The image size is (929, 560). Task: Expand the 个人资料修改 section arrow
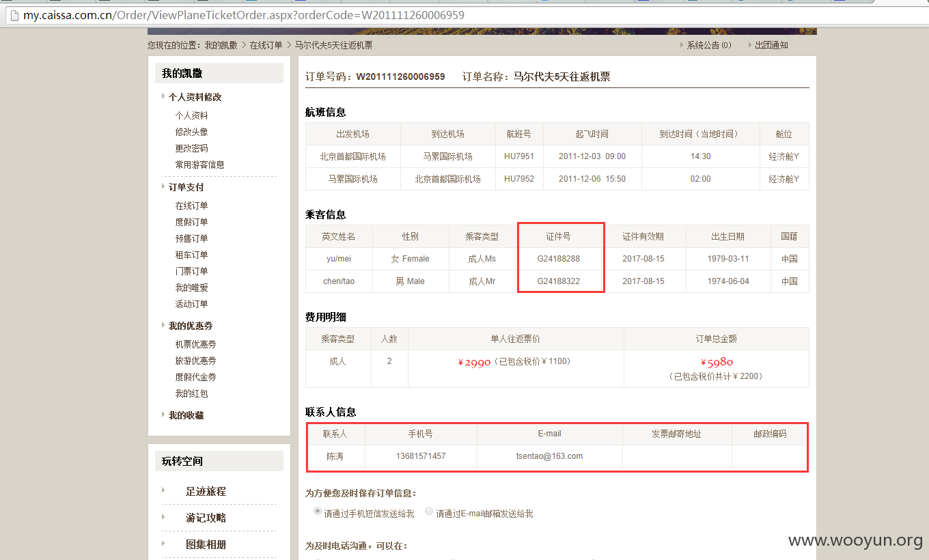[163, 96]
